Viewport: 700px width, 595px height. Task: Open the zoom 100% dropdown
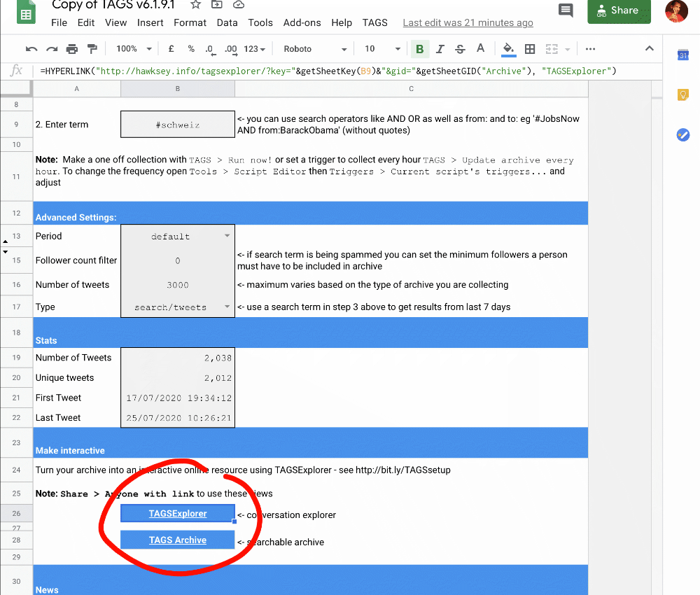coord(134,49)
